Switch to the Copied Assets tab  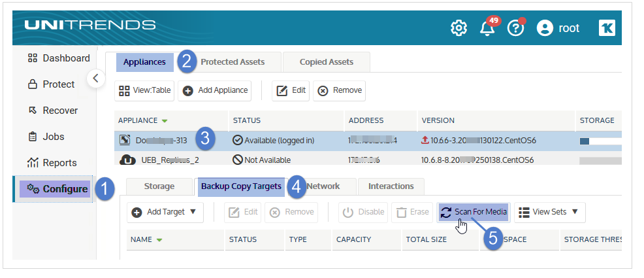point(327,62)
